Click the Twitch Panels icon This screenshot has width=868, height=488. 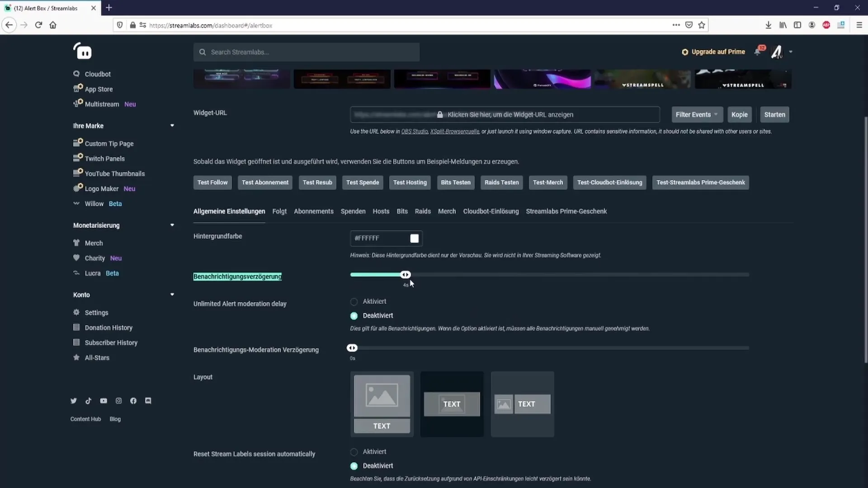click(78, 157)
